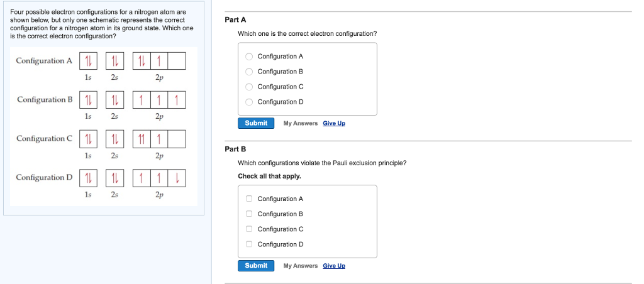Check Configuration A in Part B
644x284 pixels.
tap(249, 199)
